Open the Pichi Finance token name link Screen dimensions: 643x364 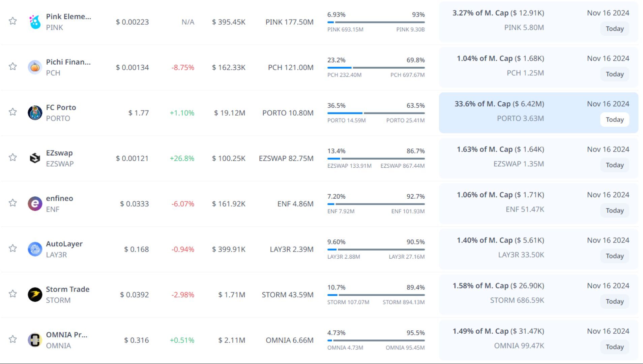pyautogui.click(x=68, y=62)
